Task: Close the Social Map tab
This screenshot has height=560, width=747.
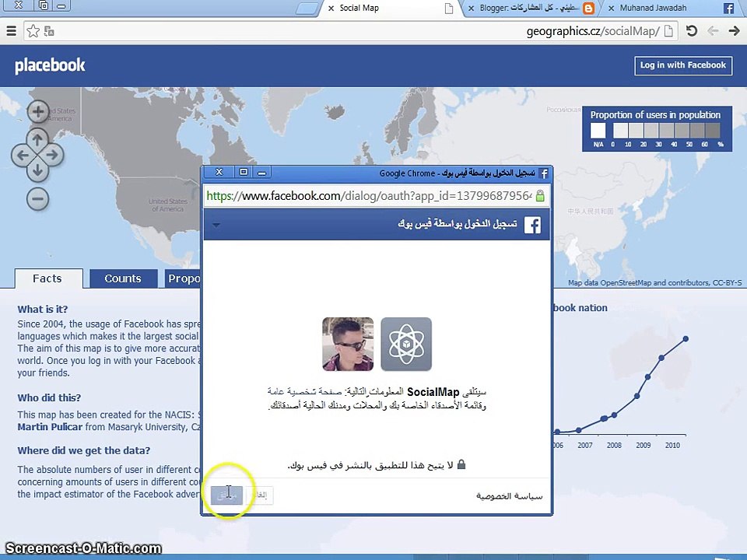Action: click(x=331, y=8)
